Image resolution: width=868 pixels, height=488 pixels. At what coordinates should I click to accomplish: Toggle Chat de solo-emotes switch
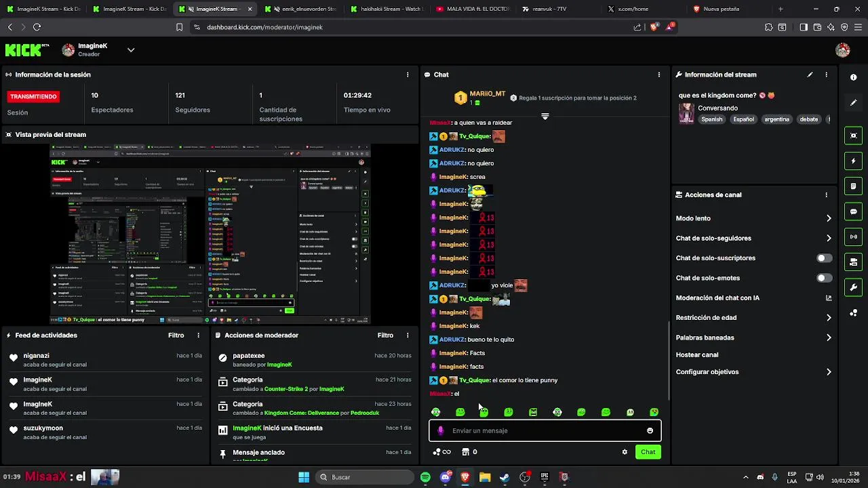(x=824, y=278)
